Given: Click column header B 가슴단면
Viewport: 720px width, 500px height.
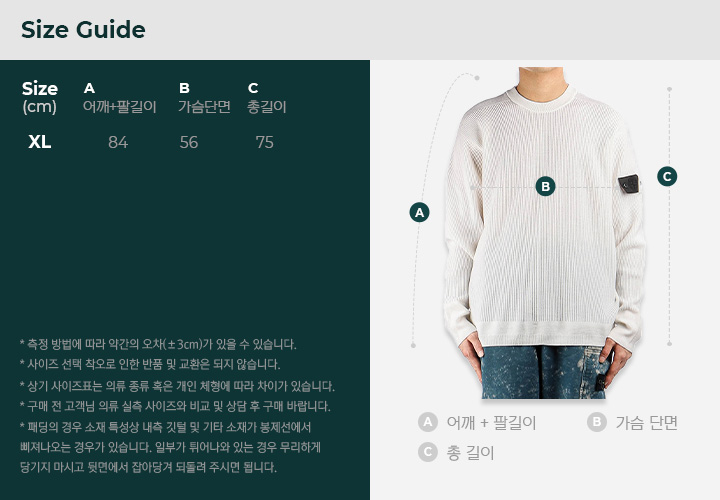Looking at the screenshot, I should (204, 97).
